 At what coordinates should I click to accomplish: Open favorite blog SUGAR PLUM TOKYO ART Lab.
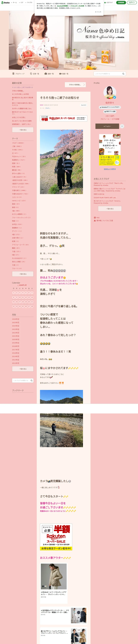click(x=105, y=197)
